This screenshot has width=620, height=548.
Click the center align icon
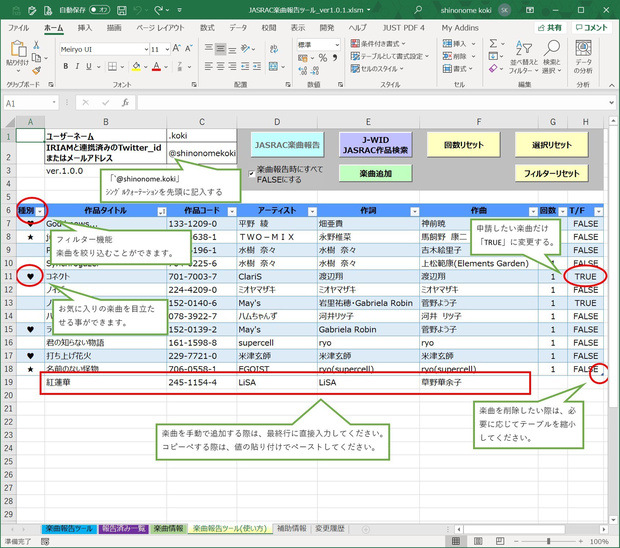coord(221,66)
